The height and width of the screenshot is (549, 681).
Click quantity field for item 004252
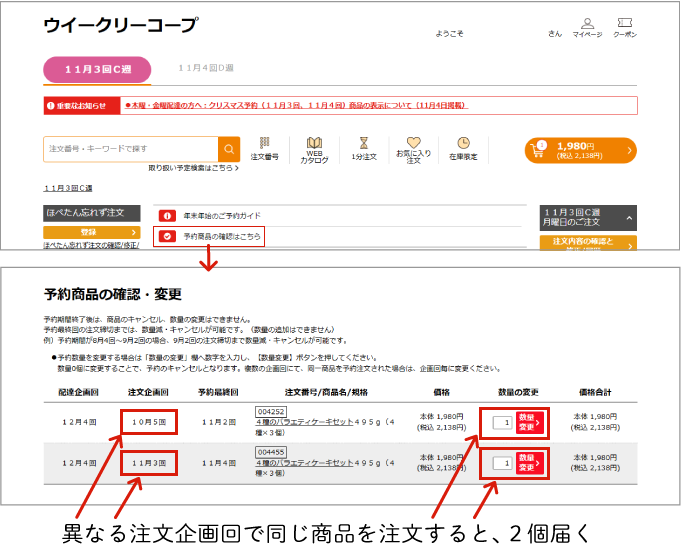(502, 423)
